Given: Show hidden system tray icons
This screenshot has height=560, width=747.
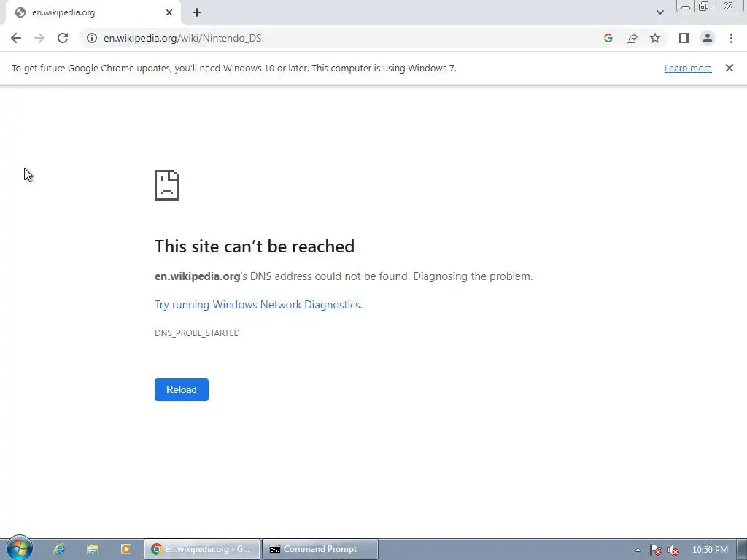Looking at the screenshot, I should (x=638, y=550).
